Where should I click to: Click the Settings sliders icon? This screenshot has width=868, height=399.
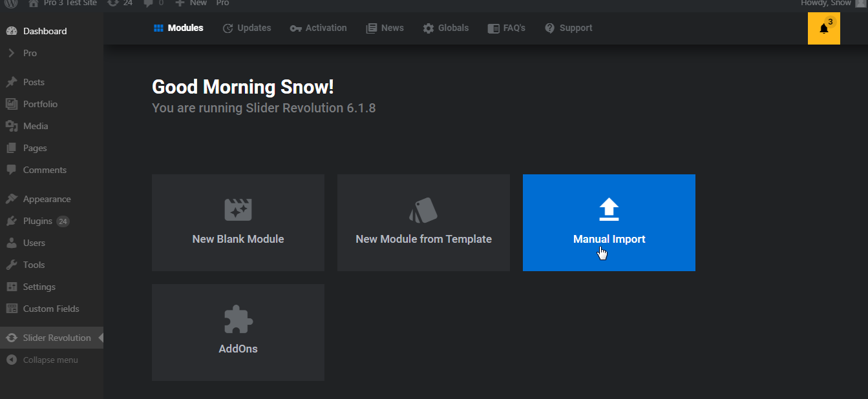point(11,287)
